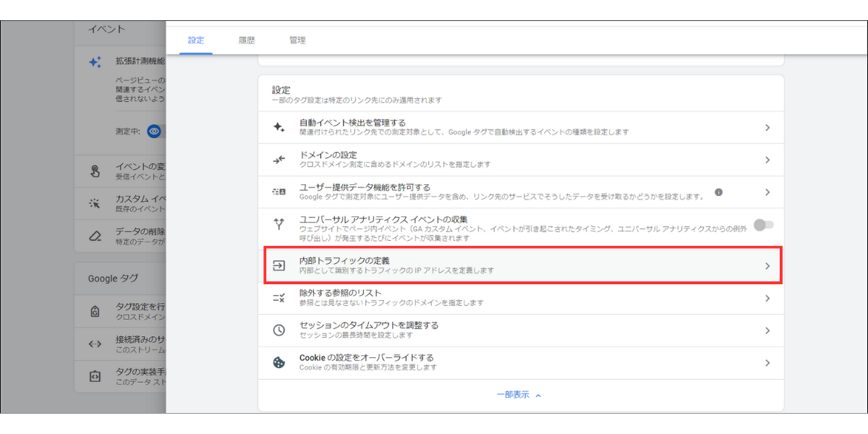Click the cookie icon for Cookie の設定

(x=278, y=363)
